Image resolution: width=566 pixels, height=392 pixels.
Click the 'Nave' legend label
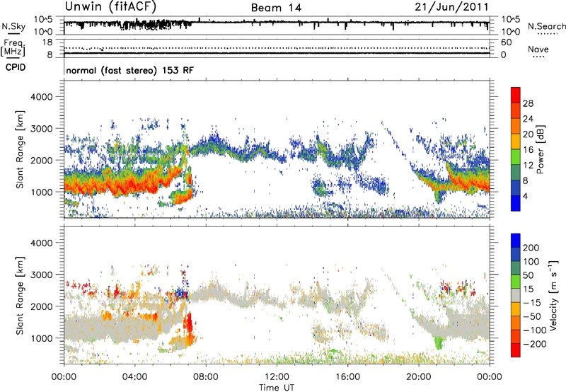pyautogui.click(x=538, y=50)
